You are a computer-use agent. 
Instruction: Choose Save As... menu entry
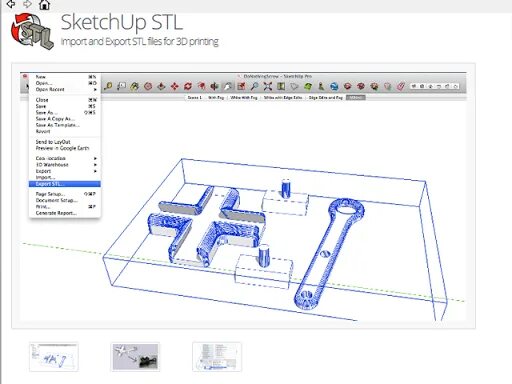coord(65,113)
